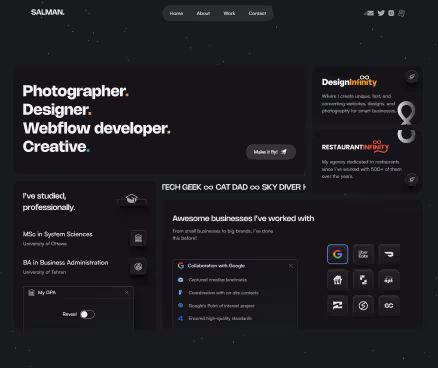Click the "University of Ottawa" text
The image size is (438, 368).
tap(45, 244)
